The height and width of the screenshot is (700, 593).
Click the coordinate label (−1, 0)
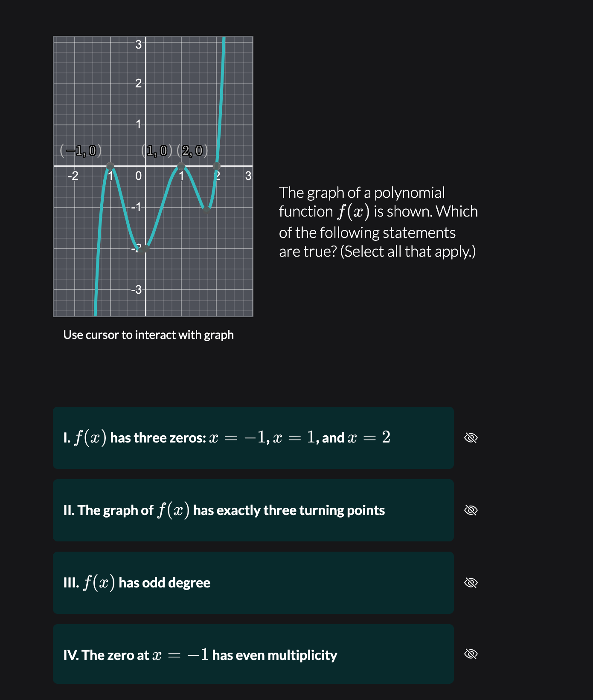pyautogui.click(x=79, y=150)
